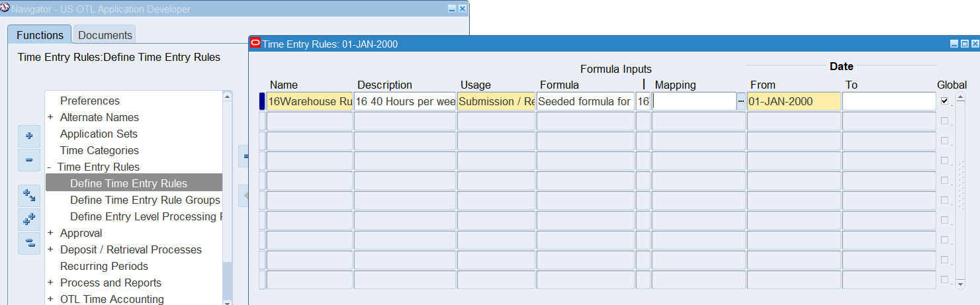
Task: Click the Expand (plus) navigator button
Action: tap(28, 136)
